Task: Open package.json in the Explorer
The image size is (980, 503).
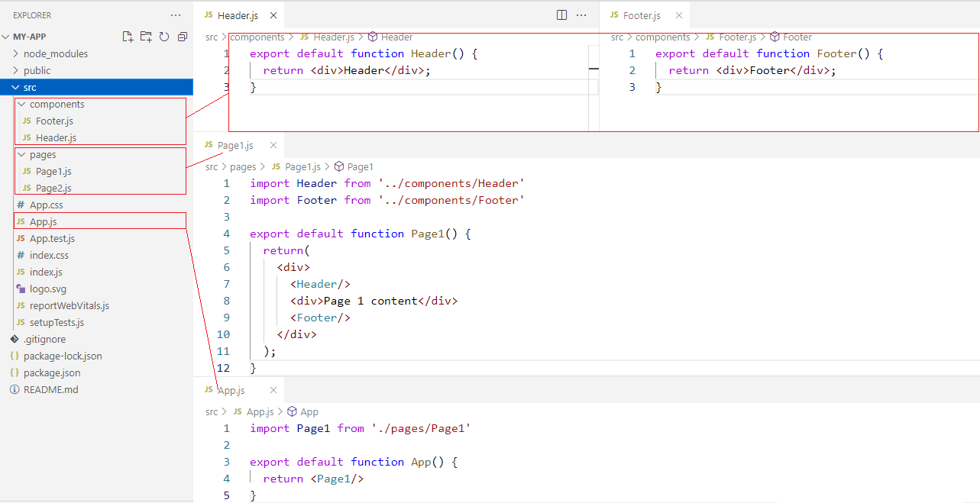Action: pyautogui.click(x=51, y=373)
